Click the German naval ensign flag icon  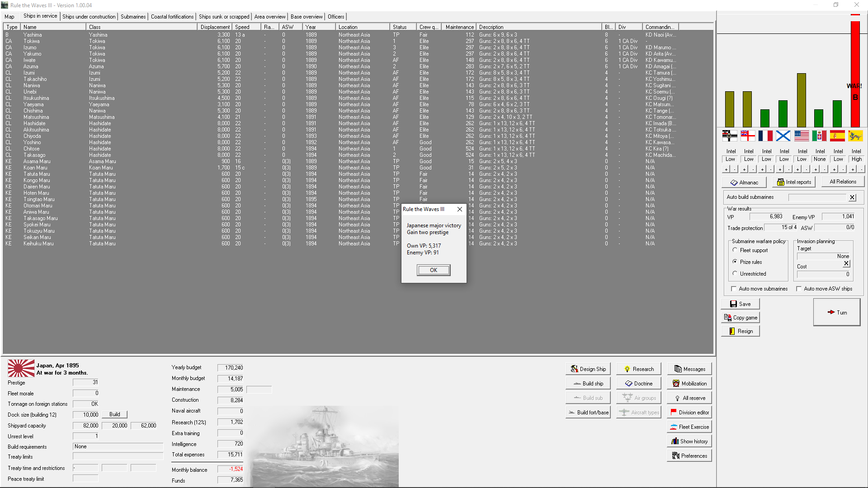point(730,136)
